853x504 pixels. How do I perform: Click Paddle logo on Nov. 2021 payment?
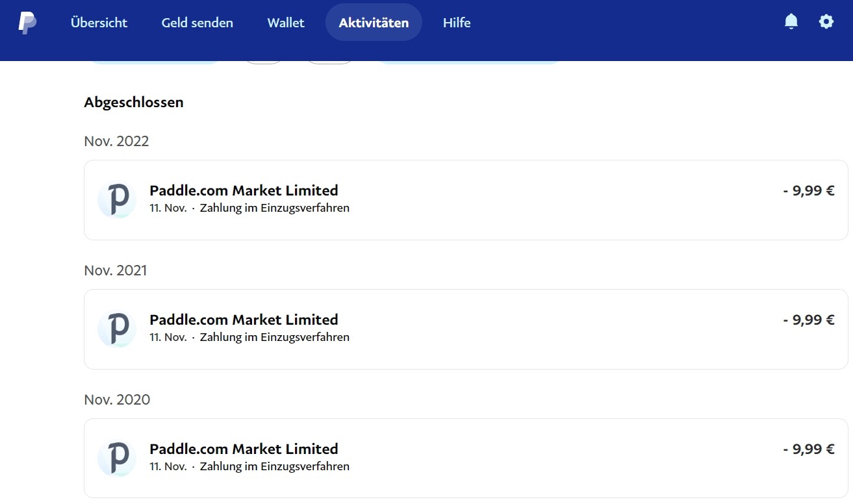coord(117,329)
